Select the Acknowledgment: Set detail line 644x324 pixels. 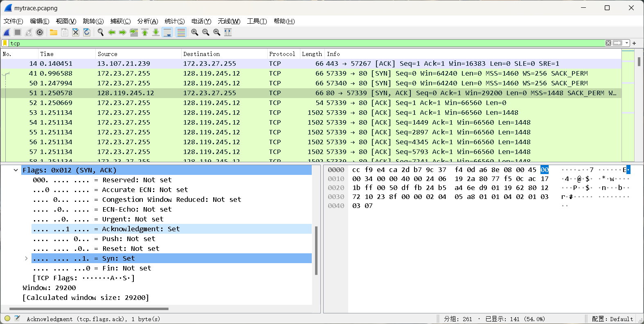[171, 229]
